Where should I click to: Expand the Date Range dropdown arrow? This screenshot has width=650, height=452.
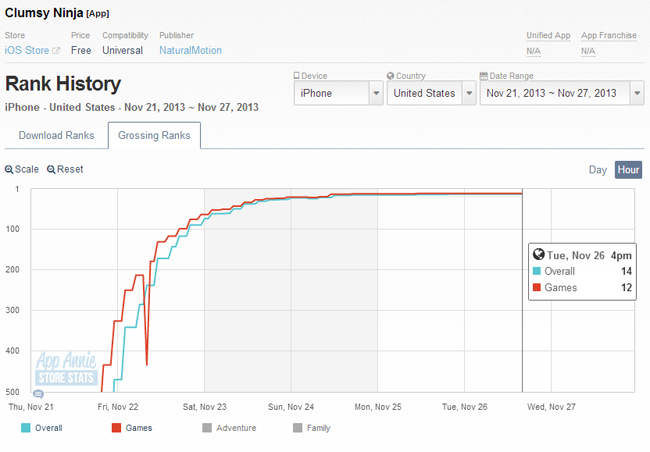[x=637, y=93]
